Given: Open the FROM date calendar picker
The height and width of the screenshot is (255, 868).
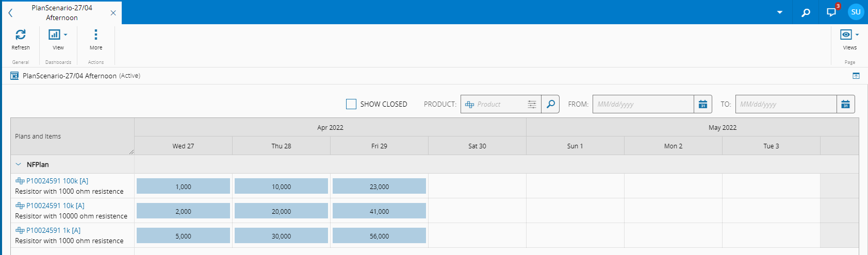Looking at the screenshot, I should pos(702,104).
